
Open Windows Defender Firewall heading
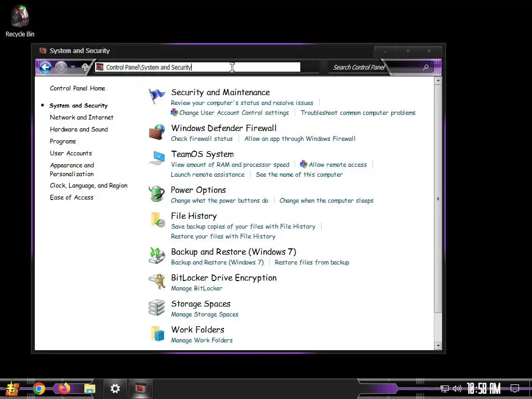224,128
